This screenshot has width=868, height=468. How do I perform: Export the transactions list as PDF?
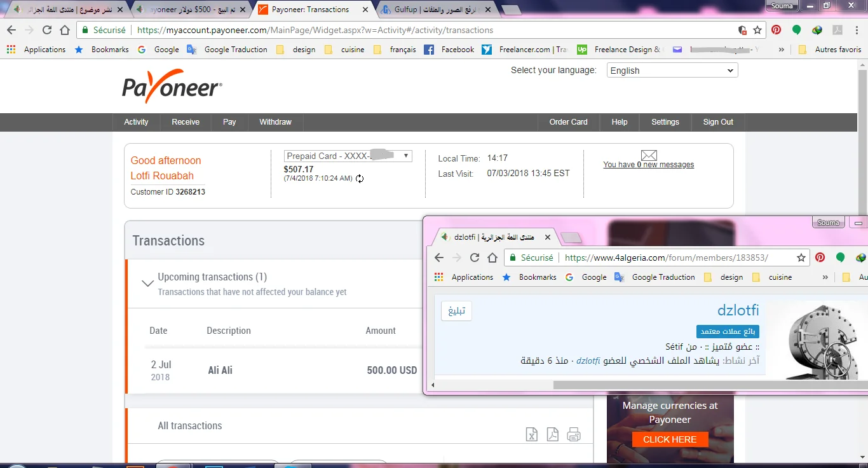pyautogui.click(x=552, y=434)
